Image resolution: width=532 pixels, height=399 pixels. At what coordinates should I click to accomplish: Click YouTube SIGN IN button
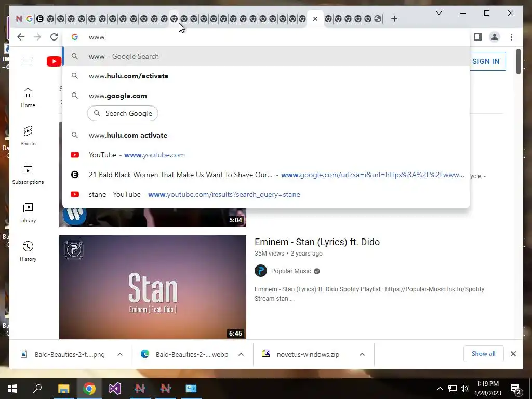[x=486, y=61]
